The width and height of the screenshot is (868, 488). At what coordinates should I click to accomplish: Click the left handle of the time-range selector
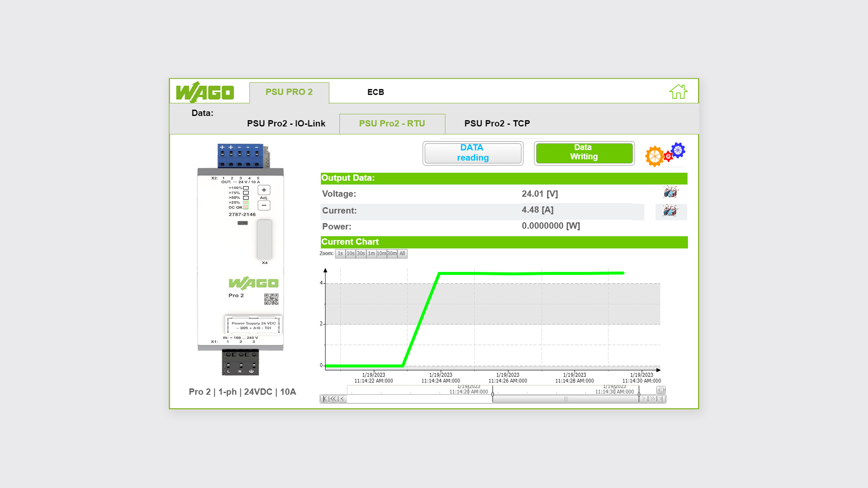pyautogui.click(x=493, y=394)
